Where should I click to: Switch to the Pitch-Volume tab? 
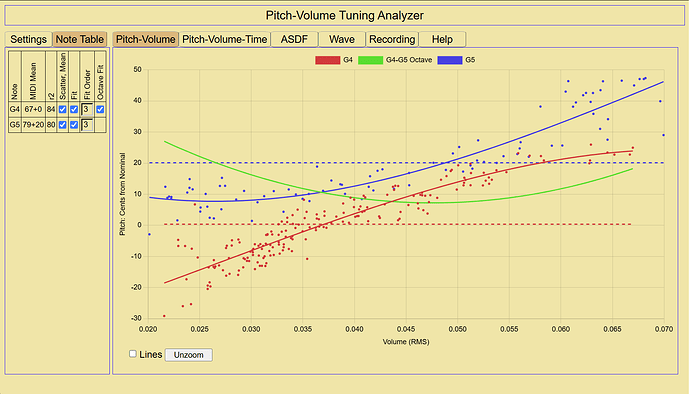pyautogui.click(x=146, y=39)
